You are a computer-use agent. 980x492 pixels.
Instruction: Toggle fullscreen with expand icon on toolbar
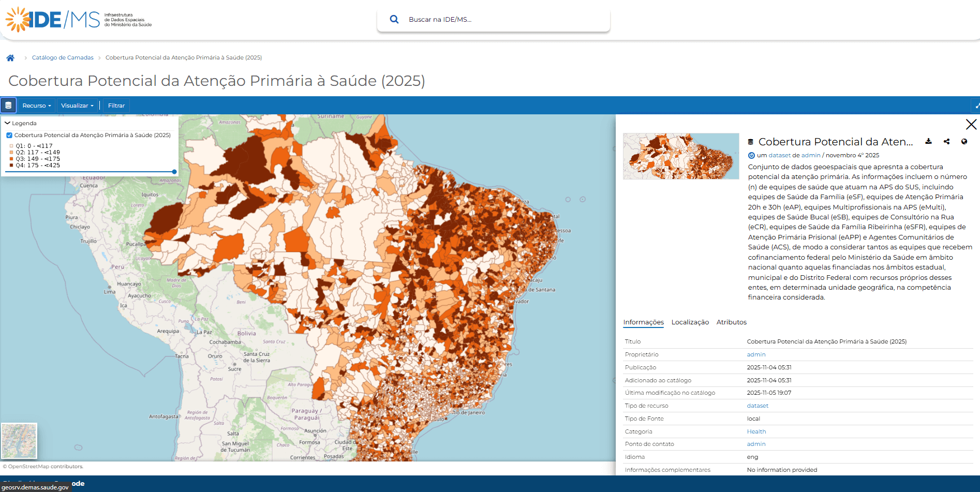977,105
